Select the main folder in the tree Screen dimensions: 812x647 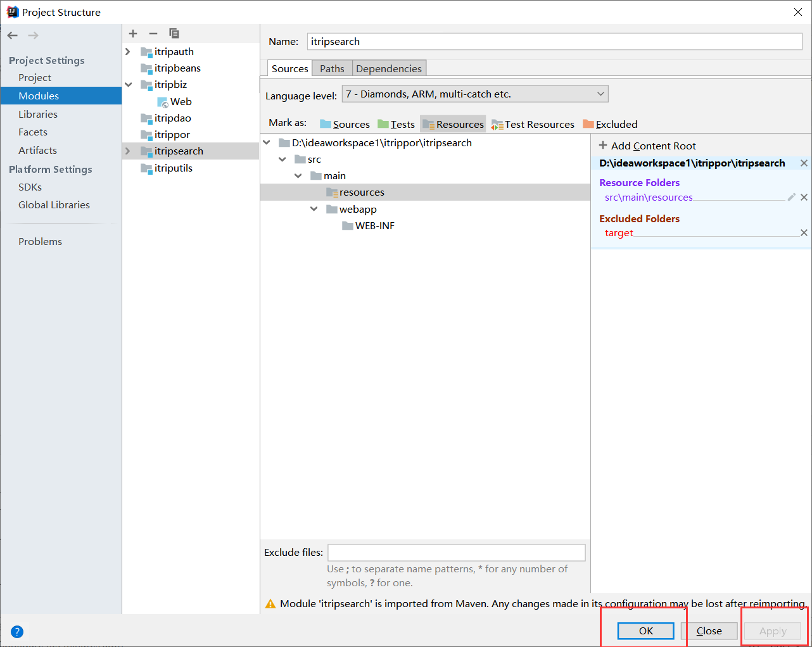coord(334,176)
